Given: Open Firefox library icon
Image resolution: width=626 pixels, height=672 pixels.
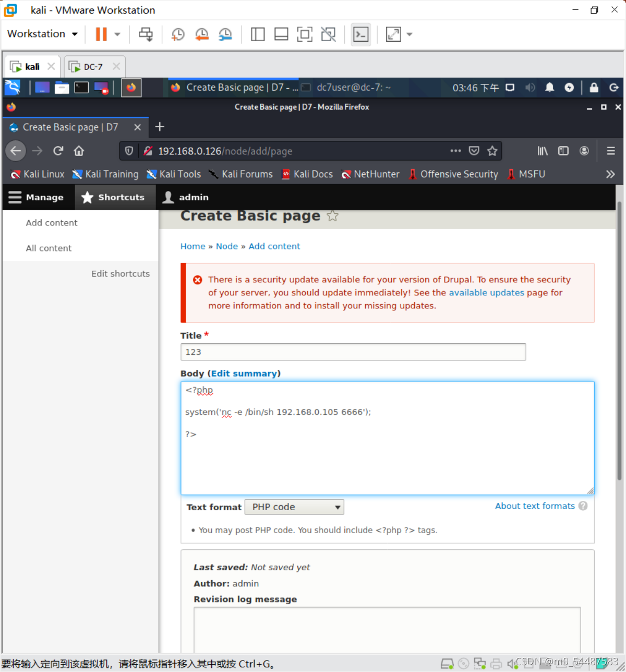Looking at the screenshot, I should click(x=543, y=151).
